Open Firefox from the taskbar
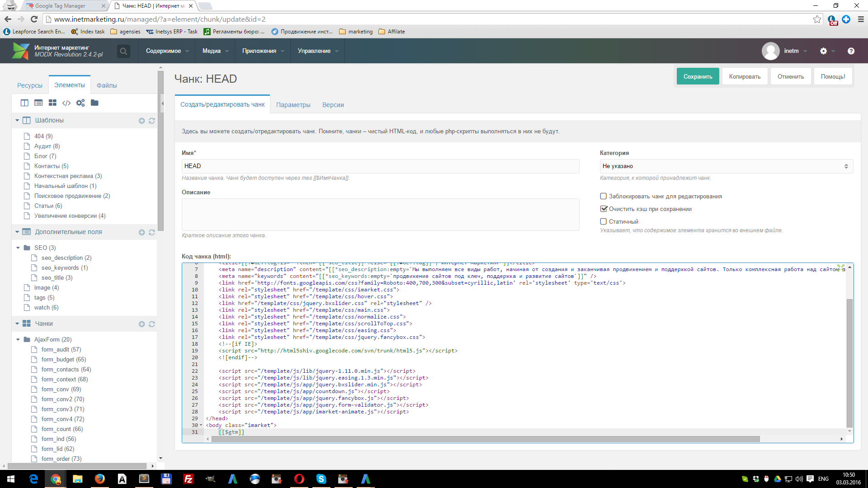This screenshot has height=488, width=868. [x=100, y=479]
